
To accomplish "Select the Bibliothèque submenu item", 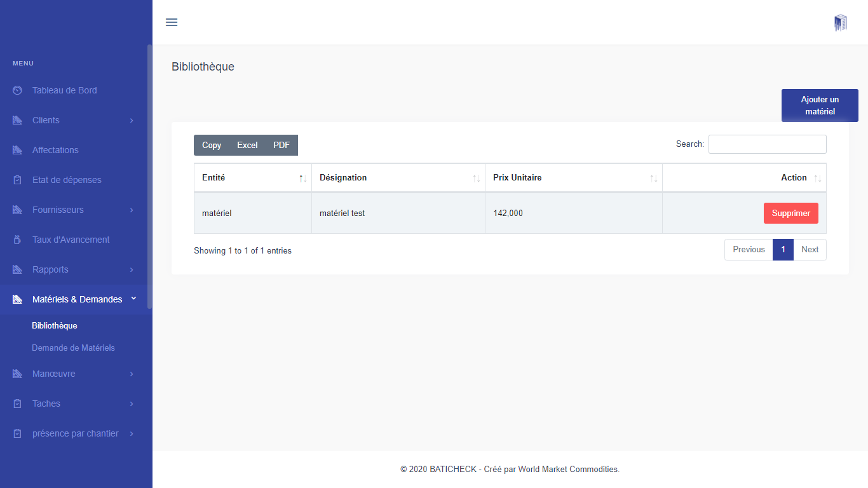I will 55,325.
